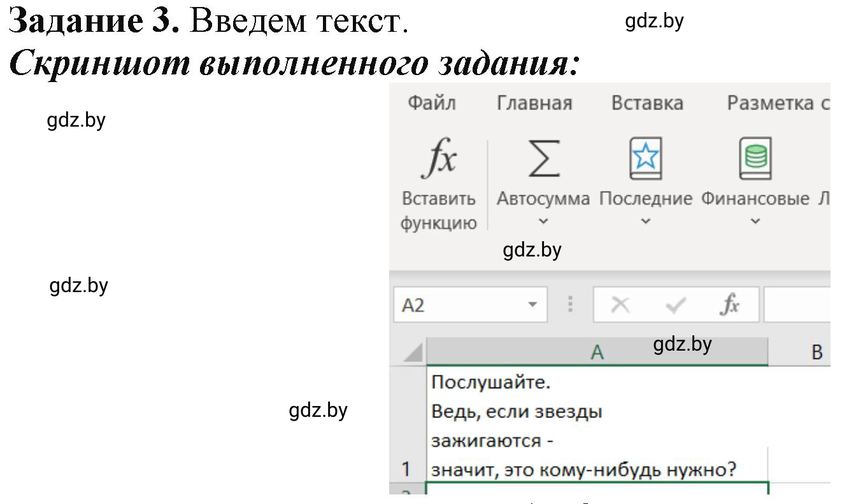Click the Автосумма sigma icon
The image size is (842, 504).
click(543, 159)
